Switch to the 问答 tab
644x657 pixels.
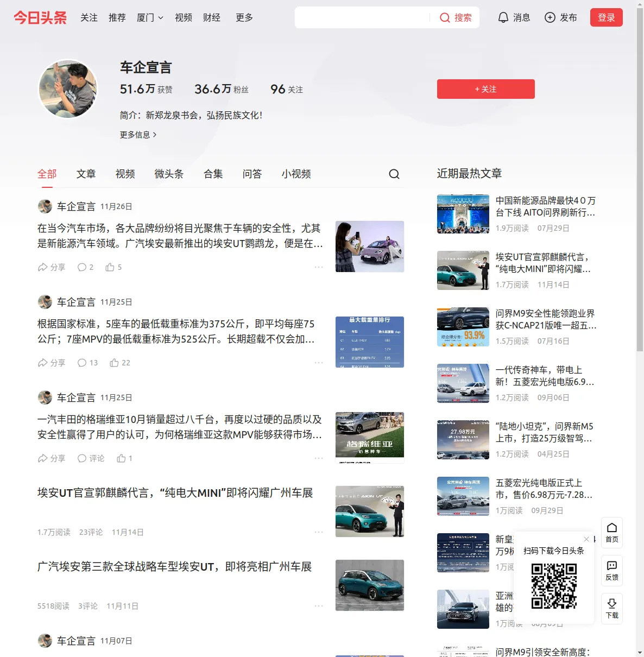pyautogui.click(x=252, y=174)
